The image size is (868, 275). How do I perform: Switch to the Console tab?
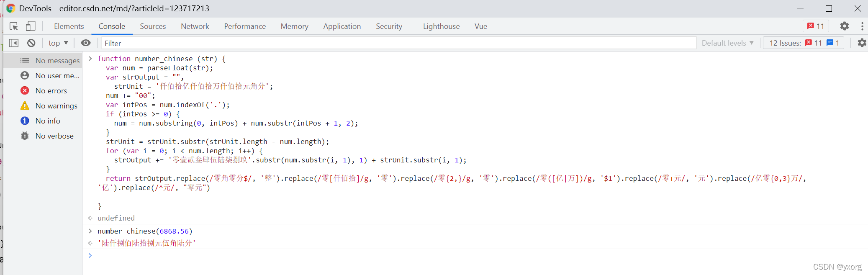click(x=112, y=26)
